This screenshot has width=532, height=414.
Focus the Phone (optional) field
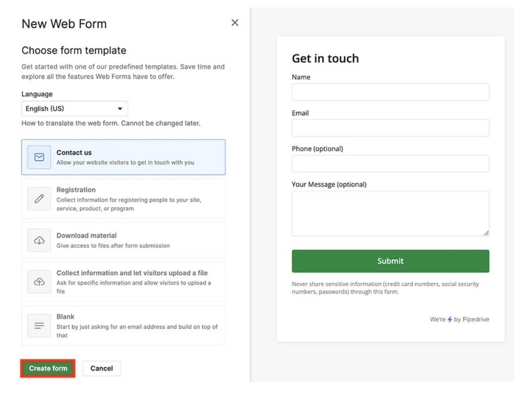[390, 164]
